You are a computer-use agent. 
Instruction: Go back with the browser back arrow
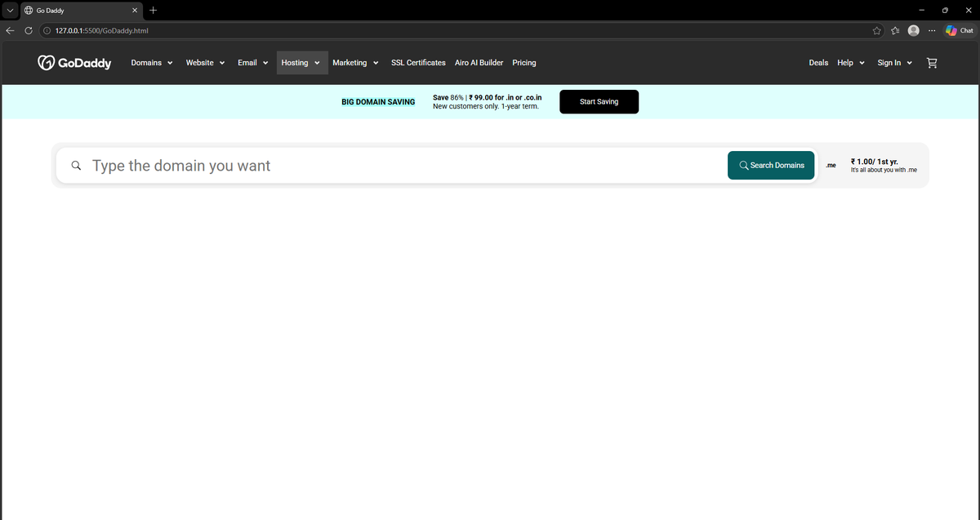pyautogui.click(x=10, y=30)
